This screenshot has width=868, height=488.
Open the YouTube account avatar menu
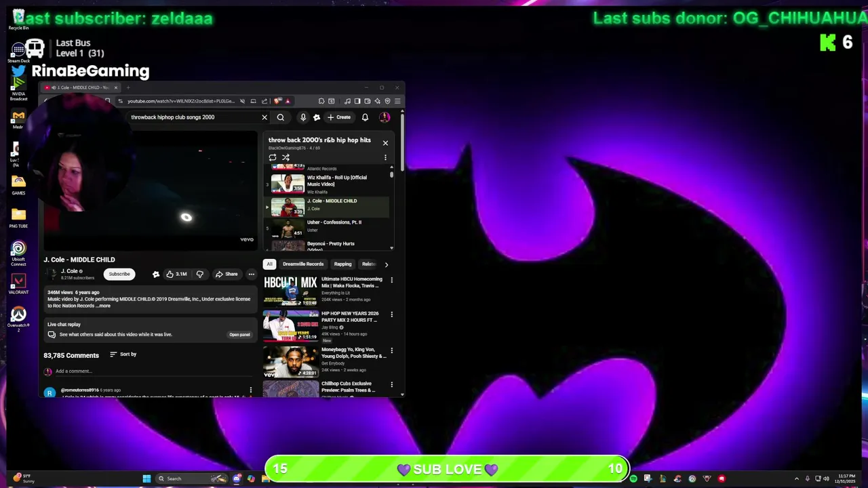pos(384,117)
